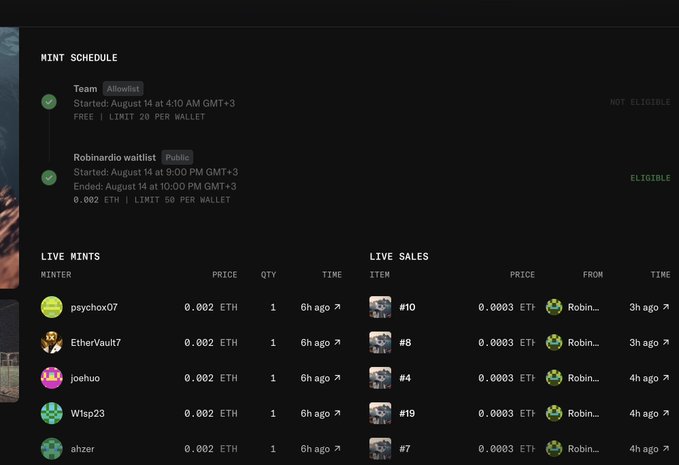Viewport: 679px width, 465px height.
Task: Click the green ELIGIBLE label
Action: (650, 178)
